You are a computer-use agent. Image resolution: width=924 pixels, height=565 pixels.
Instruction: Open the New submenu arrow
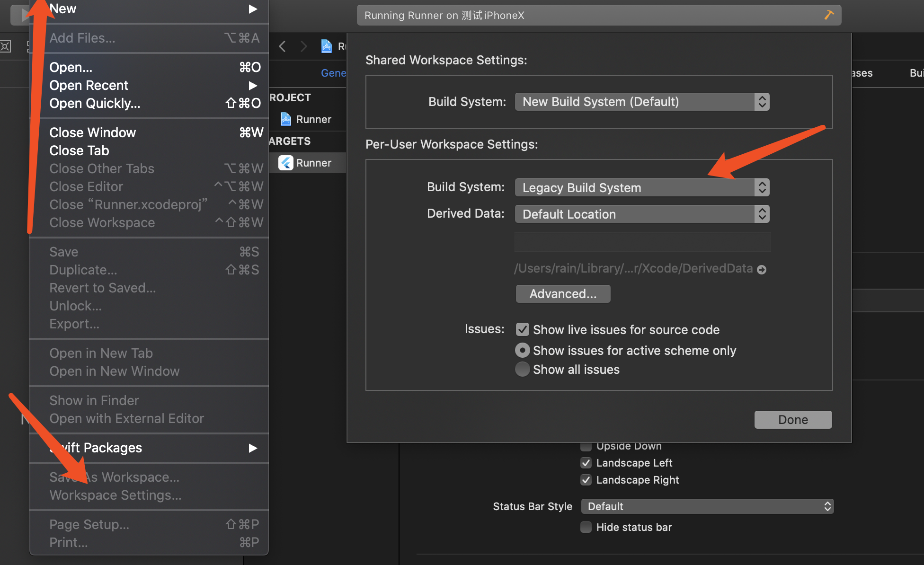click(x=253, y=9)
